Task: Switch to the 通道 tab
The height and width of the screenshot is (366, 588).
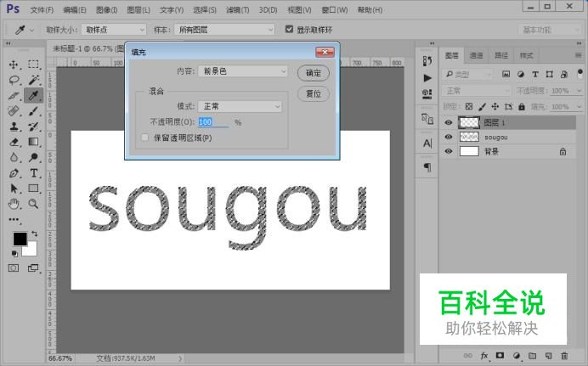Action: [476, 56]
